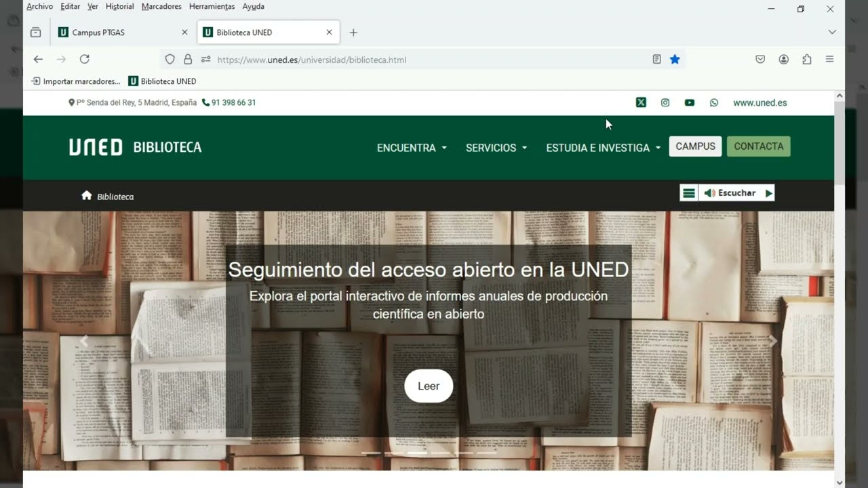Open the Marcadores menu
This screenshot has height=488, width=868.
(x=161, y=7)
